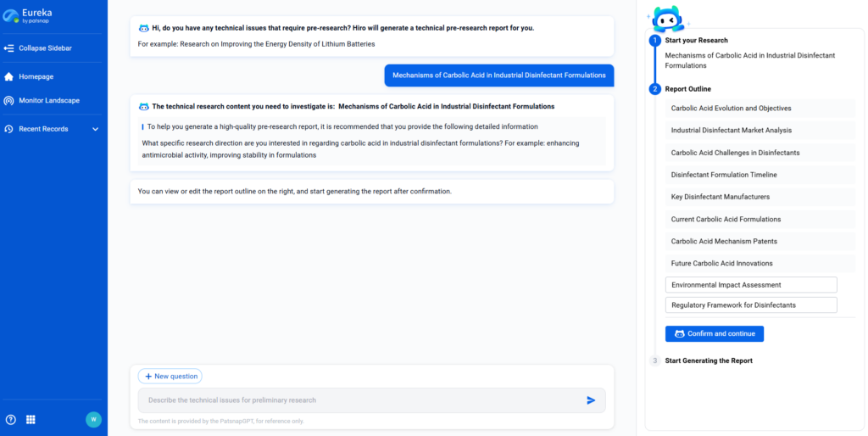The height and width of the screenshot is (436, 868).
Task: Open Monitor Landscape radar icon
Action: pyautogui.click(x=9, y=100)
